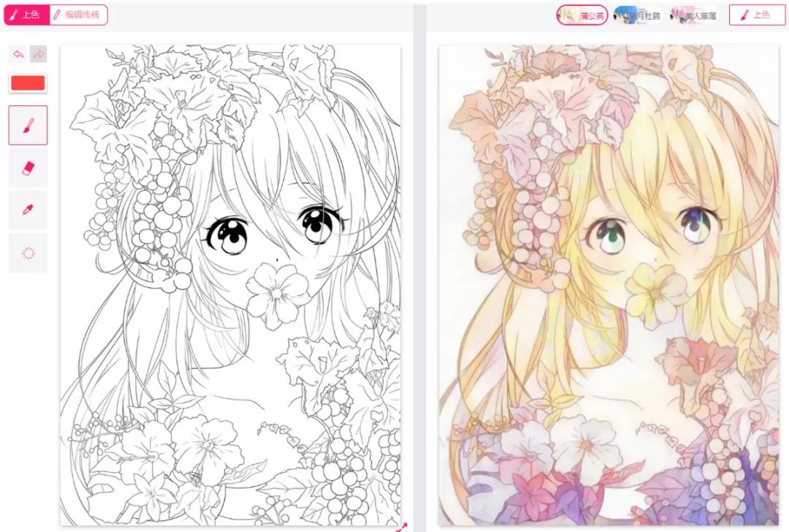Choose the 蒲公英 blonde style option
The image size is (789, 532).
coord(582,15)
